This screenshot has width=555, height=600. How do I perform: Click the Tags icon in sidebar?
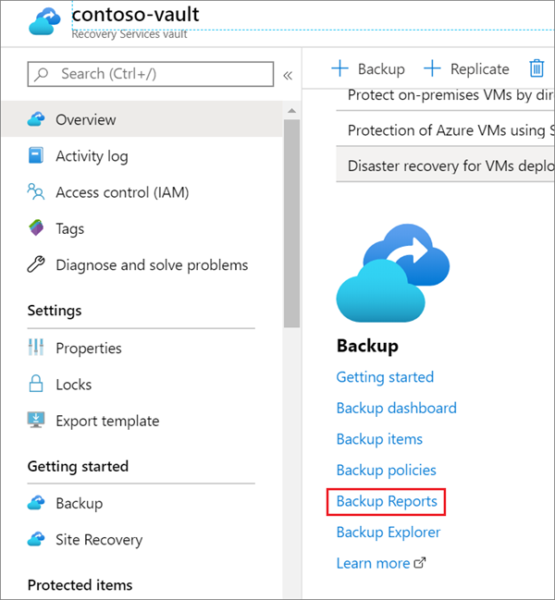(36, 228)
